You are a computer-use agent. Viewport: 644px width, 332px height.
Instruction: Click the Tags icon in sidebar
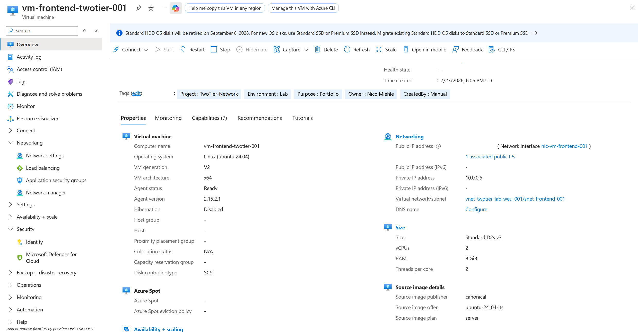point(11,82)
